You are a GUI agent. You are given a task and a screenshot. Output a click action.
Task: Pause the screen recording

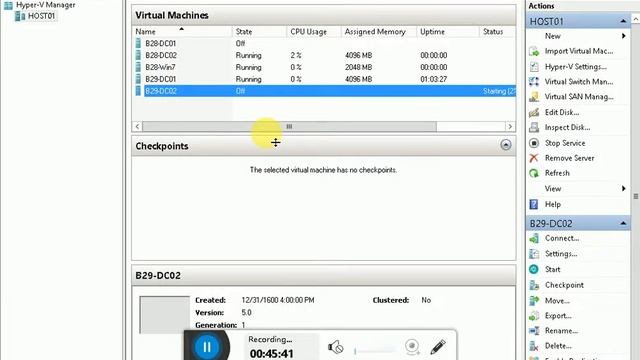207,347
